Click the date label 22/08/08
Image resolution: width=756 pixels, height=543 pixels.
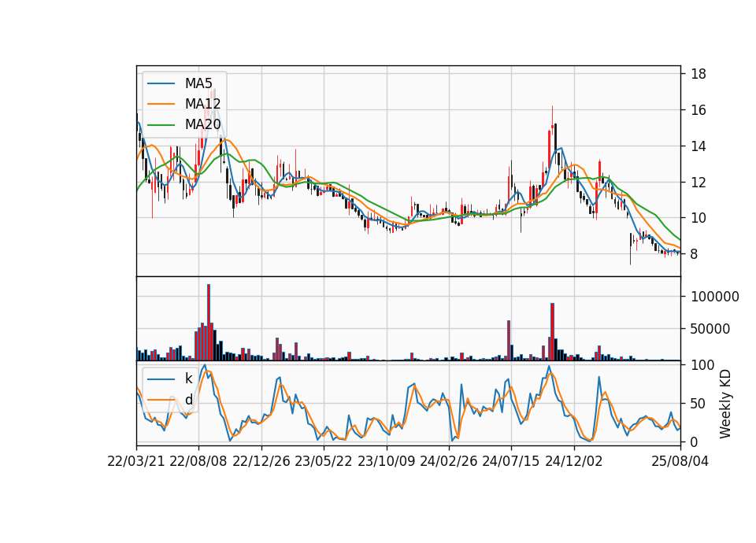click(198, 461)
